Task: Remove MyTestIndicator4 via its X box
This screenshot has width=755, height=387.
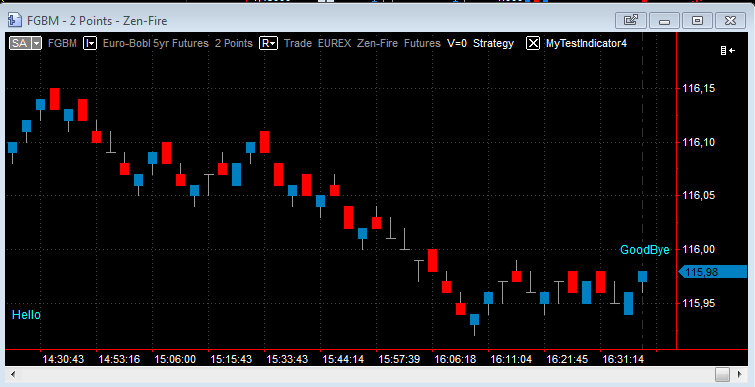Action: [533, 43]
